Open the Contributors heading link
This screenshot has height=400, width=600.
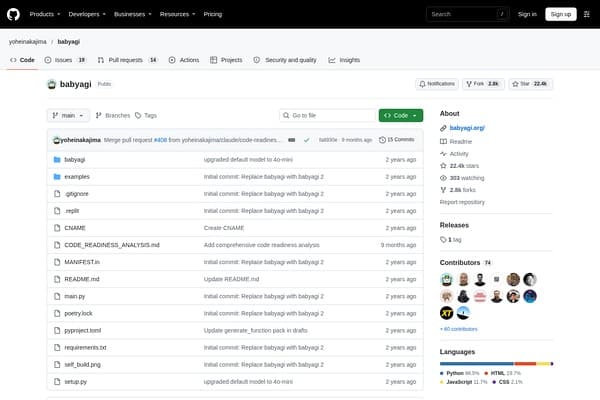click(x=460, y=263)
